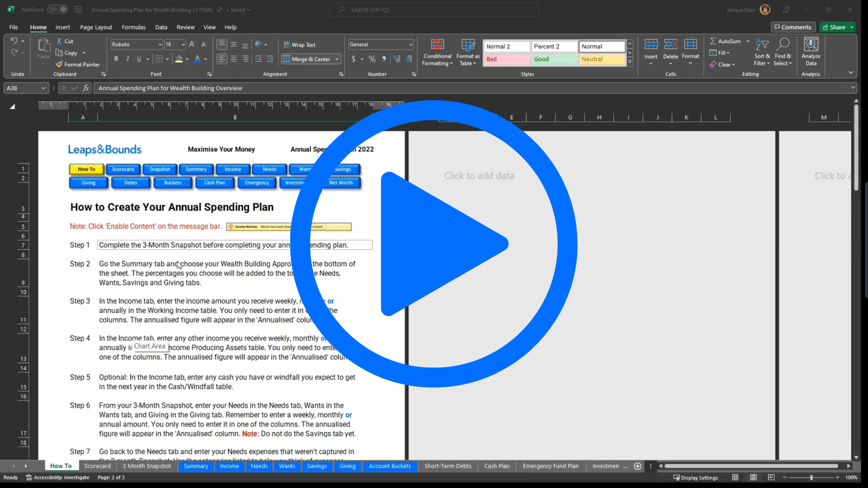Click the AutoSum sigma icon
Image resolution: width=868 pixels, height=488 pixels.
coord(713,41)
